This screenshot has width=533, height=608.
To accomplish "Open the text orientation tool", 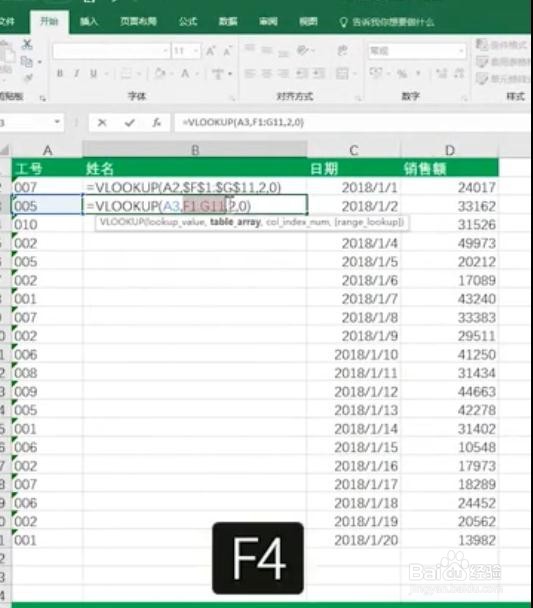I will (x=304, y=50).
